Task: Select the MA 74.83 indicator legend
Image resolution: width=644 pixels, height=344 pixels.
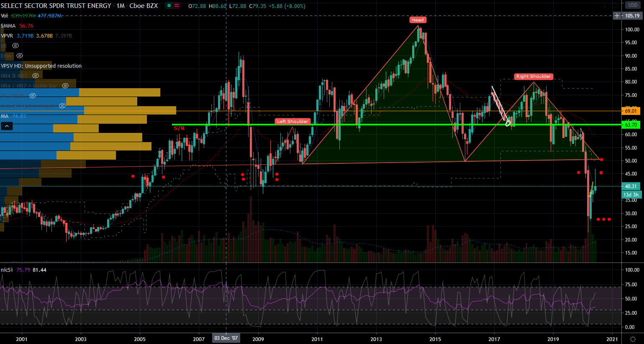Action: click(x=13, y=116)
